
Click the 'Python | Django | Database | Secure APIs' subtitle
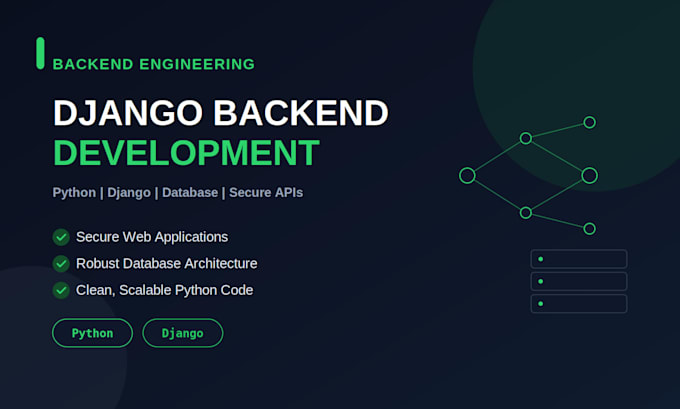pos(178,193)
